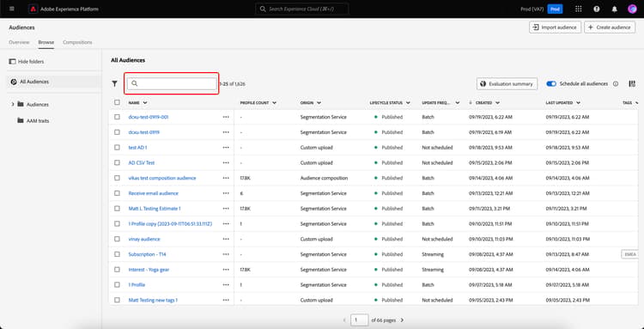This screenshot has height=329, width=644.
Task: Check the select-all header checkbox
Action: point(117,102)
